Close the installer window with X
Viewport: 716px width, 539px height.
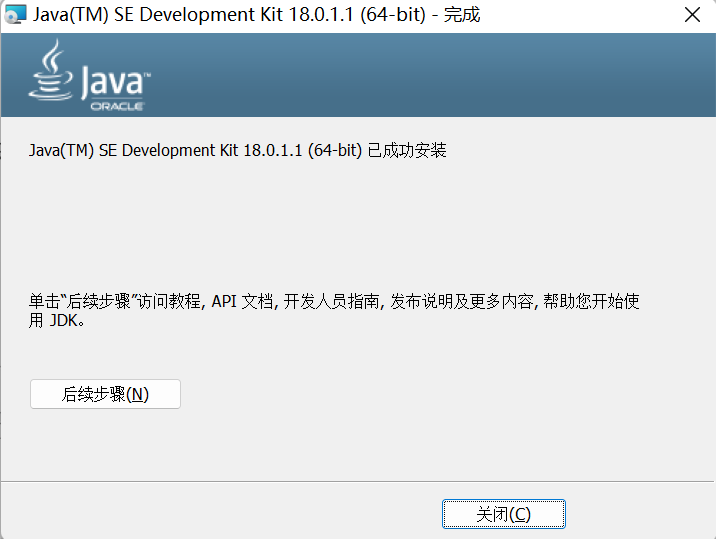tap(692, 15)
